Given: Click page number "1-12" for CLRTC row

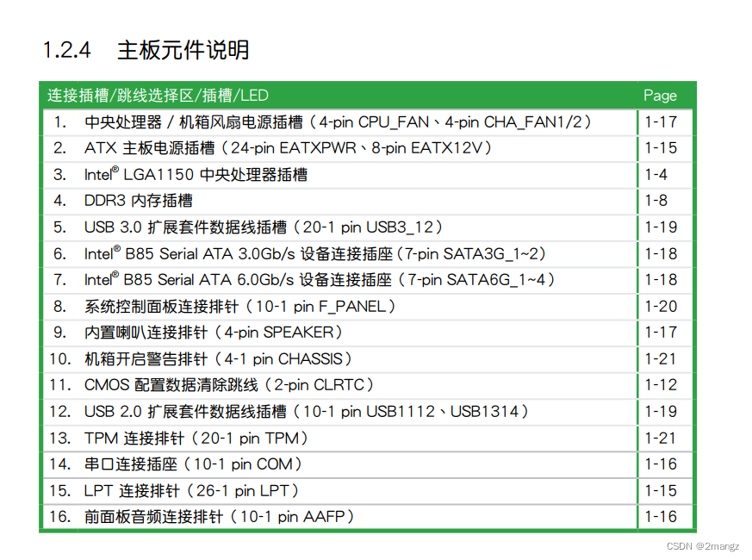Looking at the screenshot, I should pyautogui.click(x=661, y=385).
